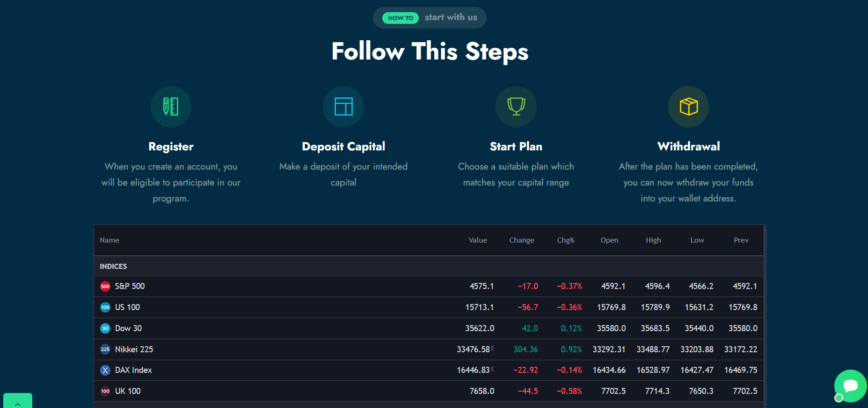Viewport: 868px width, 408px height.
Task: Open the Nikkei 225 index link
Action: click(134, 349)
